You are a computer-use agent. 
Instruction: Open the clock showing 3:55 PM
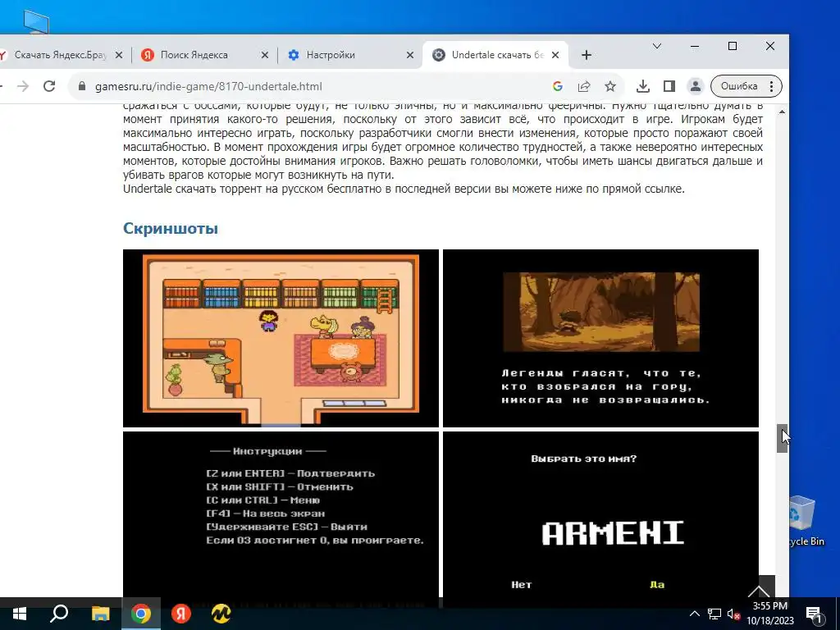pyautogui.click(x=769, y=614)
